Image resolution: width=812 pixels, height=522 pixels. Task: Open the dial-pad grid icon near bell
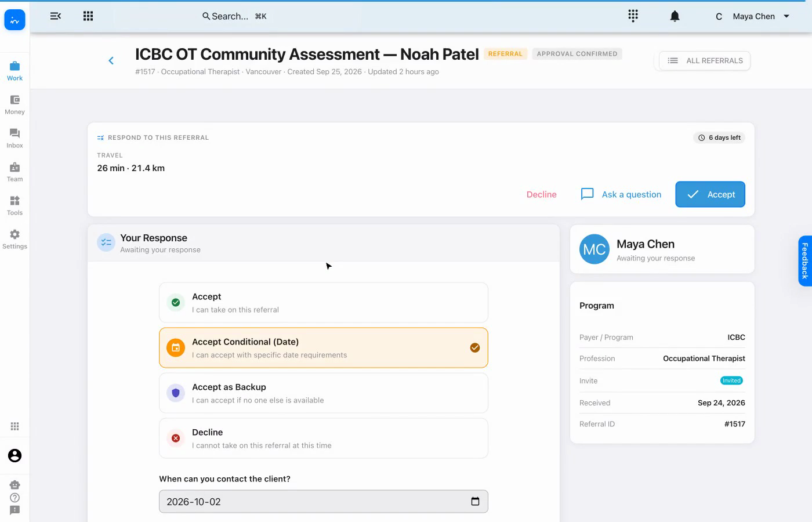[633, 16]
